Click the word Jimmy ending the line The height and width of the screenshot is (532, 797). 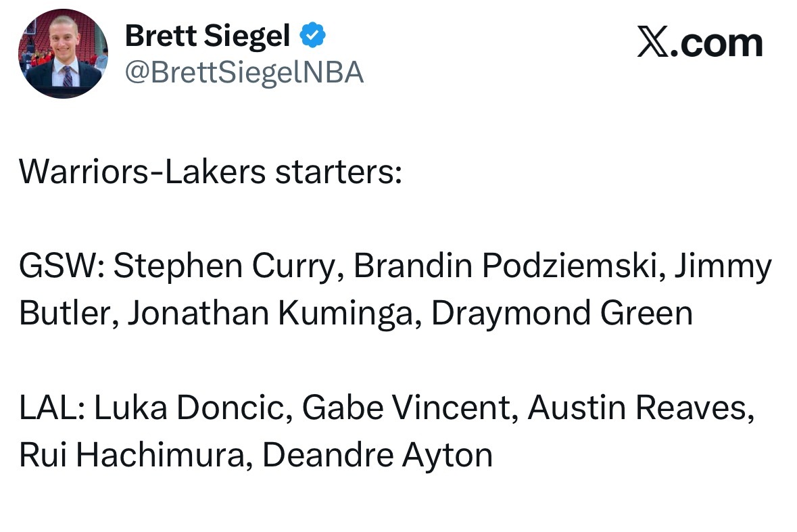(723, 267)
